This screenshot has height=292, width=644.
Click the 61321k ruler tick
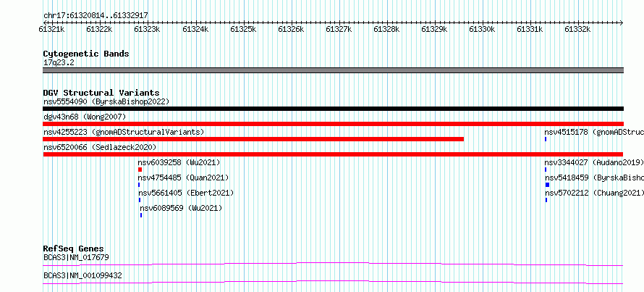[x=52, y=29]
